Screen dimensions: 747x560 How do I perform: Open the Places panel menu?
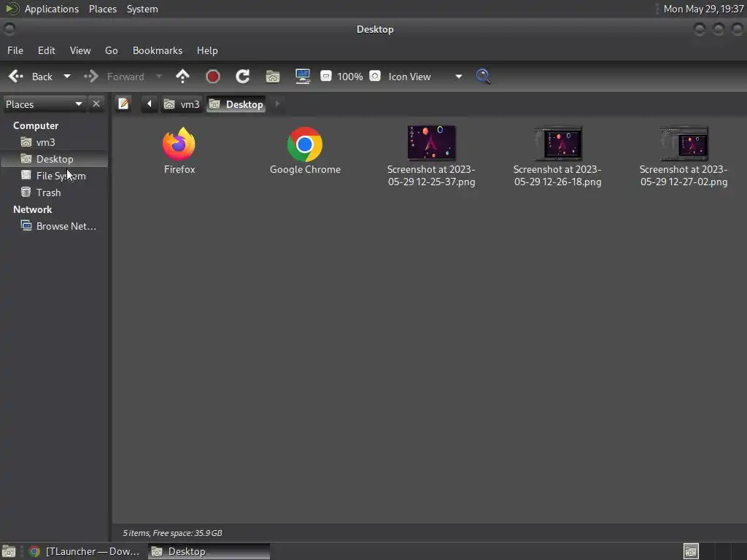coord(103,9)
